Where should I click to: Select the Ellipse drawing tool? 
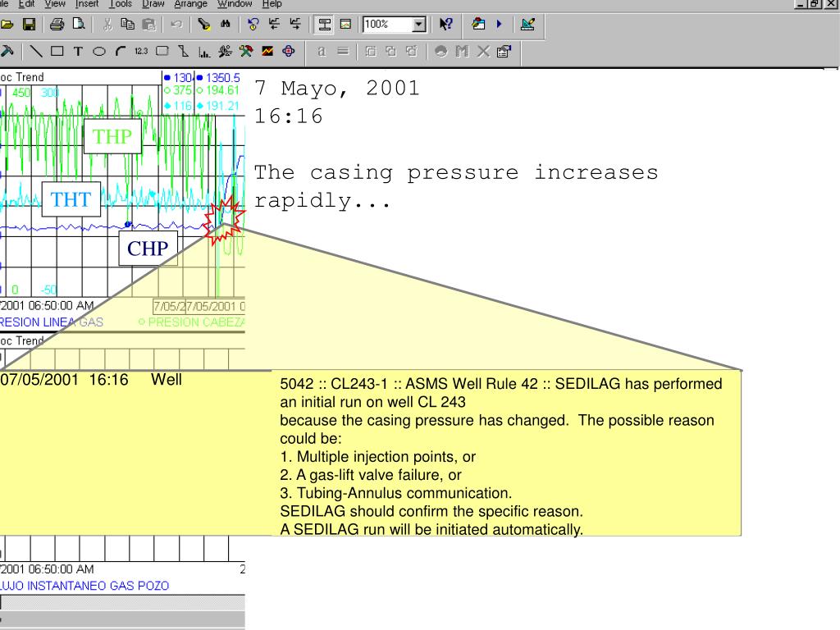point(99,52)
